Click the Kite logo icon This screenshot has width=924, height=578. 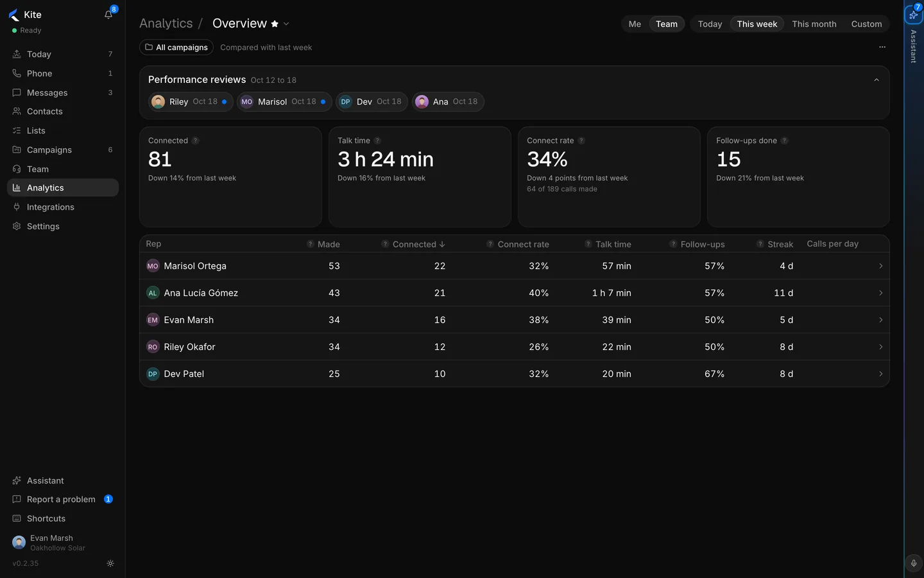tap(14, 15)
